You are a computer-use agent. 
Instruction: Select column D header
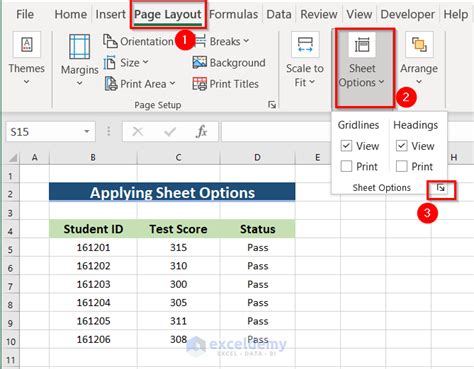coord(257,157)
